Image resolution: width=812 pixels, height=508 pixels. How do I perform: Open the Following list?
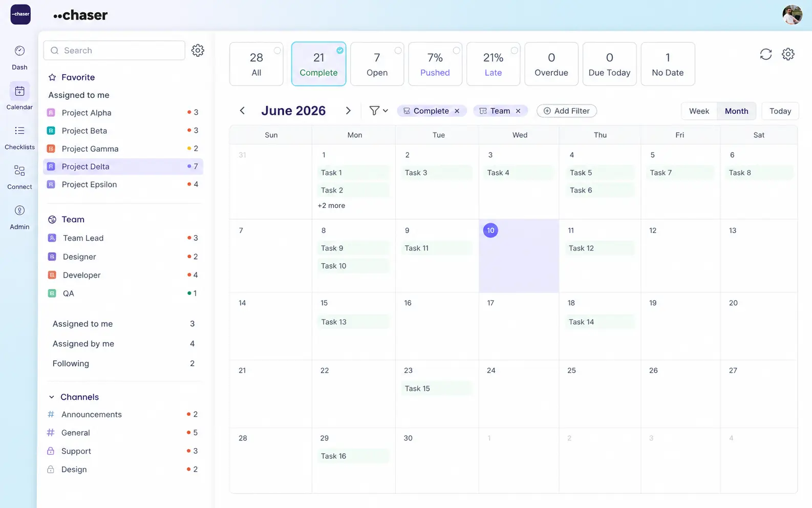pos(123,364)
